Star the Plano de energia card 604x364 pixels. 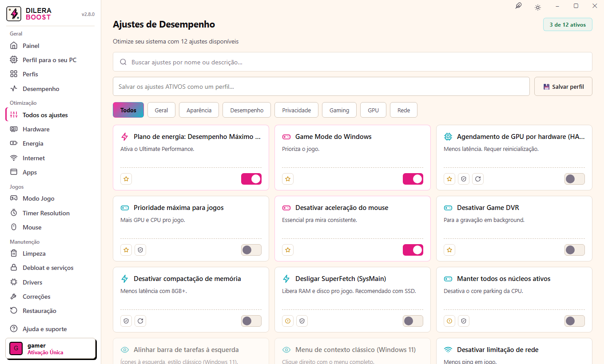tap(126, 179)
